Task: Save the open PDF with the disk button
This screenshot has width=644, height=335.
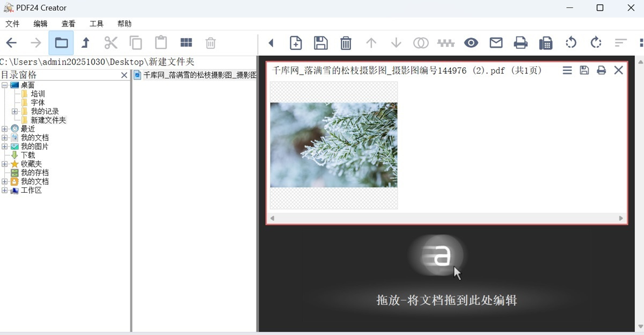Action: [x=584, y=70]
